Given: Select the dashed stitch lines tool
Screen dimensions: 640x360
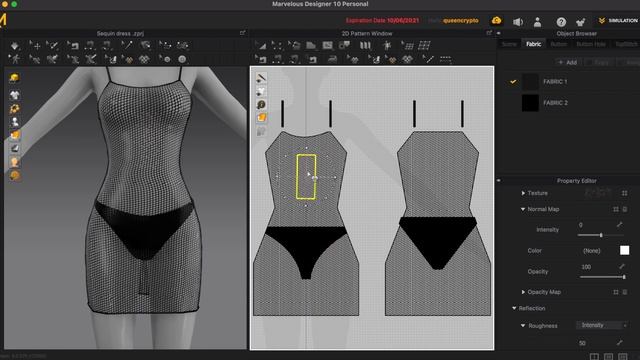Looking at the screenshot, I should point(446,60).
